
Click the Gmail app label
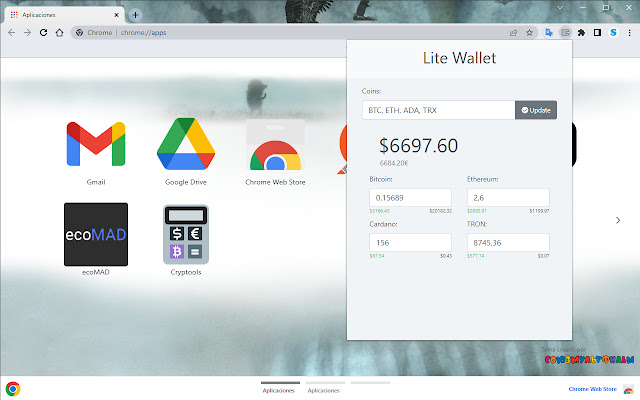point(96,182)
